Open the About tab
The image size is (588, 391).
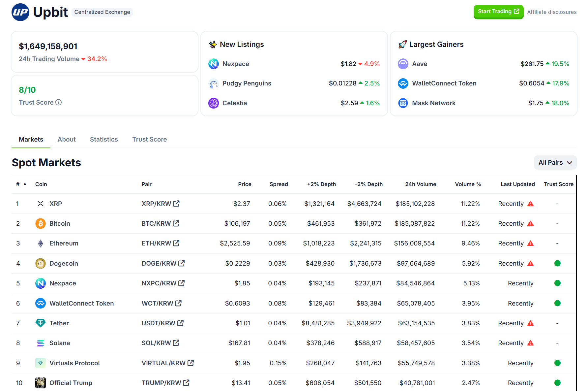tap(67, 139)
